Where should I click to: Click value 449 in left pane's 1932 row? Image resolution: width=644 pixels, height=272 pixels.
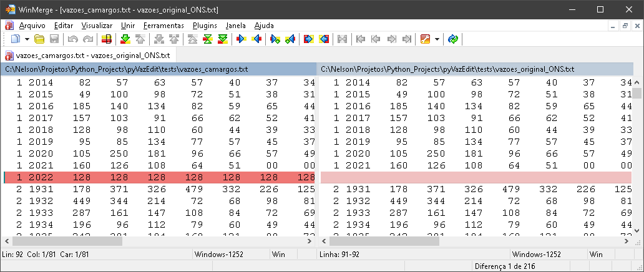tap(81, 201)
